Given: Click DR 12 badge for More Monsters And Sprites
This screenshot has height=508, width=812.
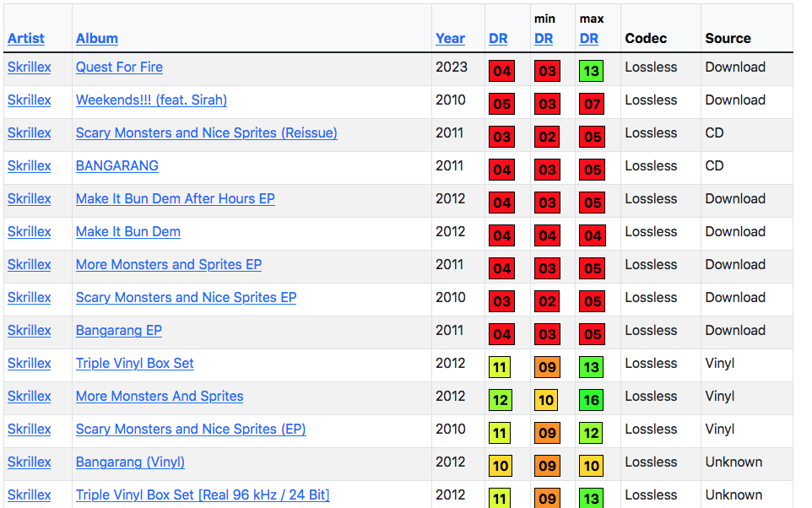Looking at the screenshot, I should [x=501, y=400].
